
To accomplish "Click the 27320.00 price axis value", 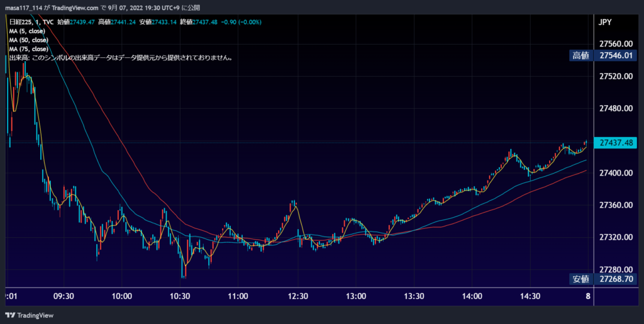I will (x=616, y=237).
